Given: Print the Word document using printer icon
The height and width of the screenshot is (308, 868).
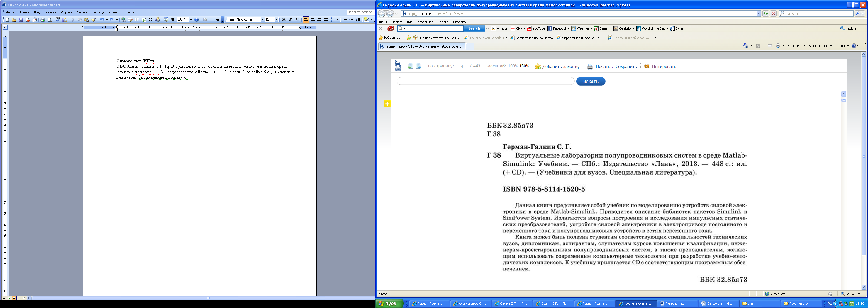Looking at the screenshot, I should [43, 20].
